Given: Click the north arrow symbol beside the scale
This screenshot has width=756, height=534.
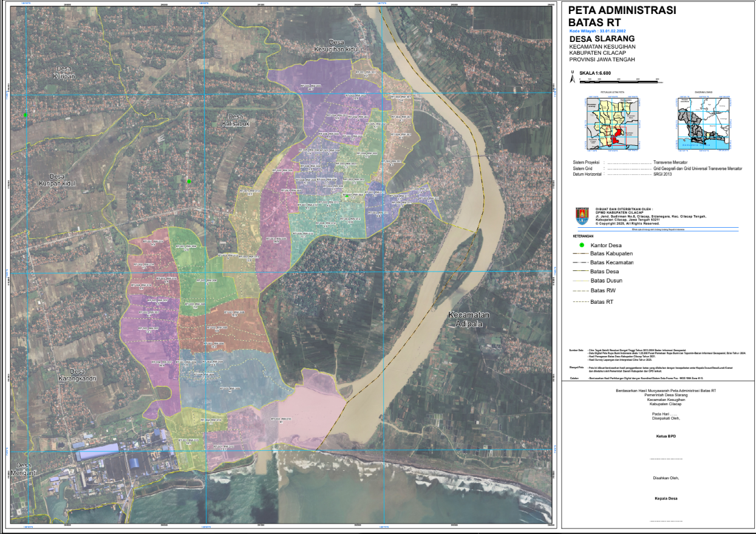Looking at the screenshot, I should 571,75.
